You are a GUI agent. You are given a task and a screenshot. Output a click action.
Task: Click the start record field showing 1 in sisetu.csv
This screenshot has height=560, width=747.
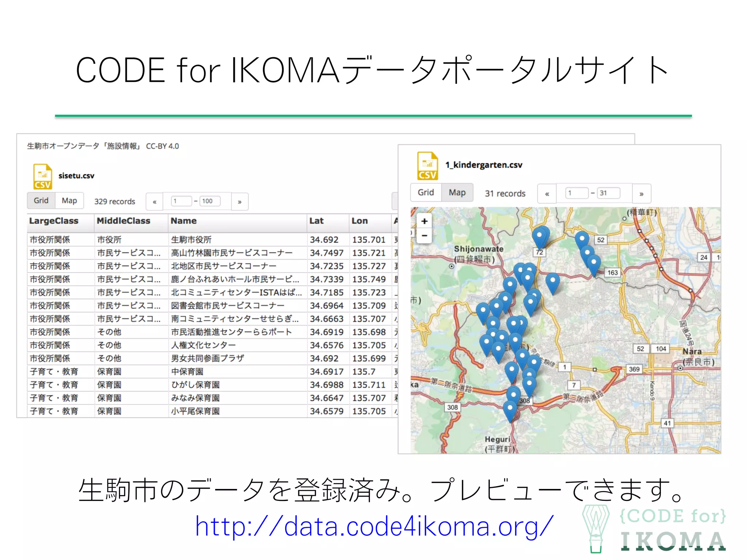[x=181, y=201]
